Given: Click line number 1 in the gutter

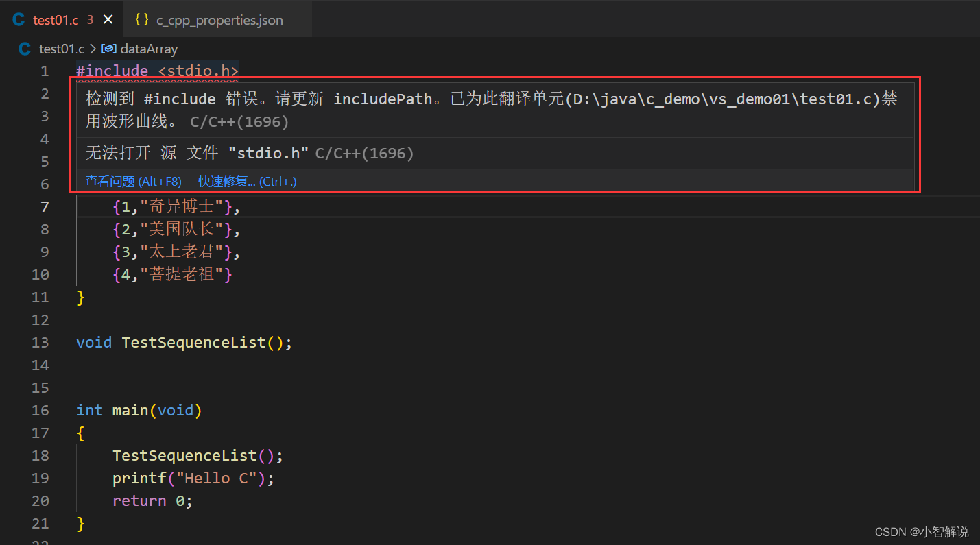Looking at the screenshot, I should coord(45,71).
